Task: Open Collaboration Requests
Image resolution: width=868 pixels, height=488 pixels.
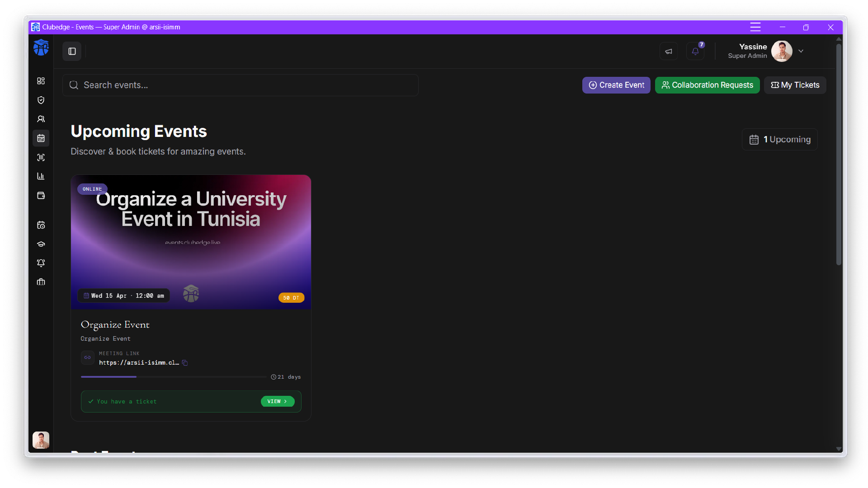Action: 708,85
